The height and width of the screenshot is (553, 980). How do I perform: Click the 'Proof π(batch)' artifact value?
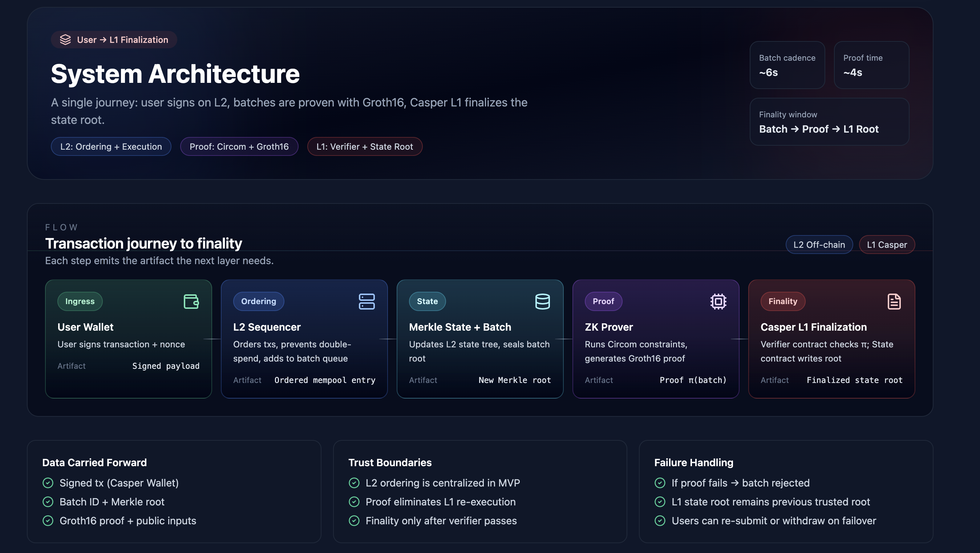693,380
